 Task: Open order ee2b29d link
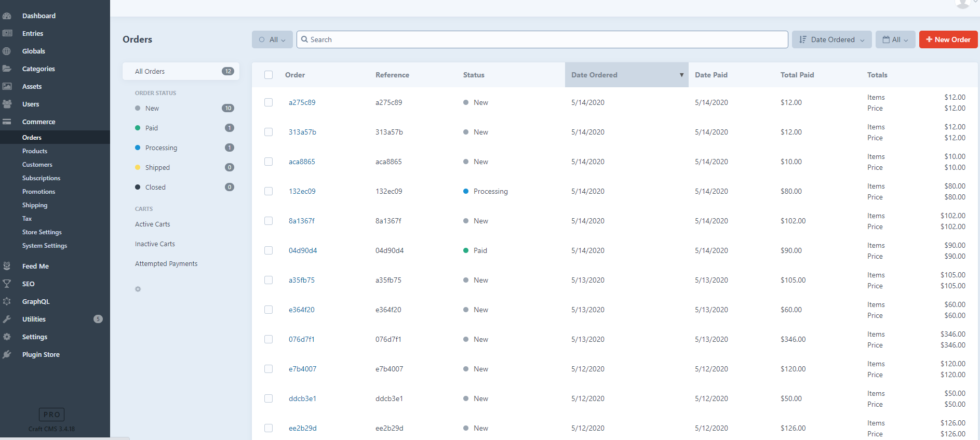click(303, 428)
